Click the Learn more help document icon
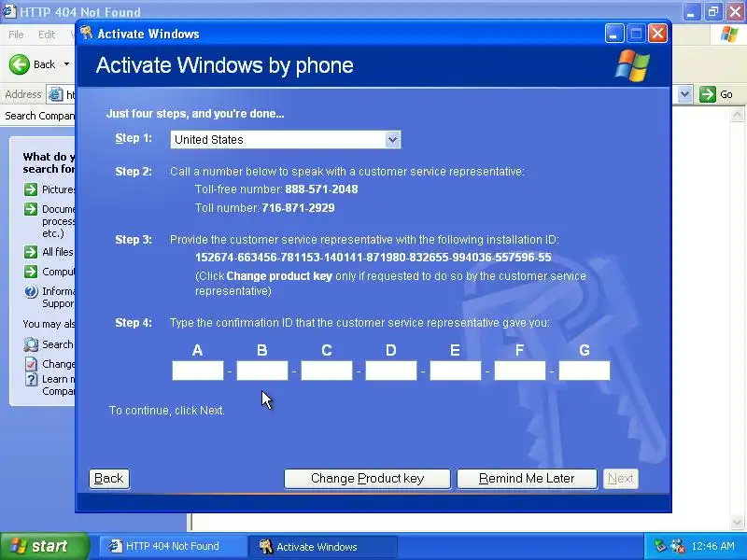This screenshot has width=747, height=560. (31, 380)
